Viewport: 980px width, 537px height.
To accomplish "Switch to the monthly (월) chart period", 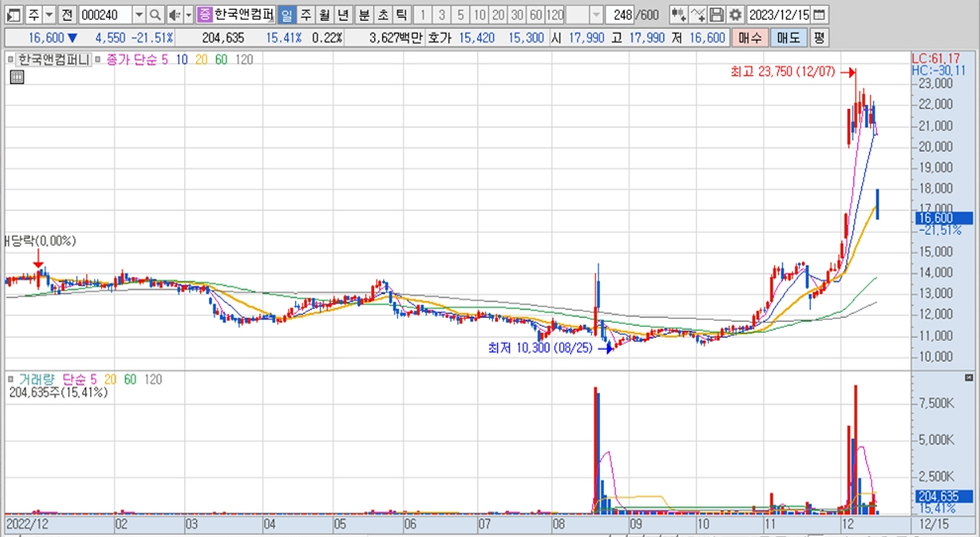I will click(324, 15).
